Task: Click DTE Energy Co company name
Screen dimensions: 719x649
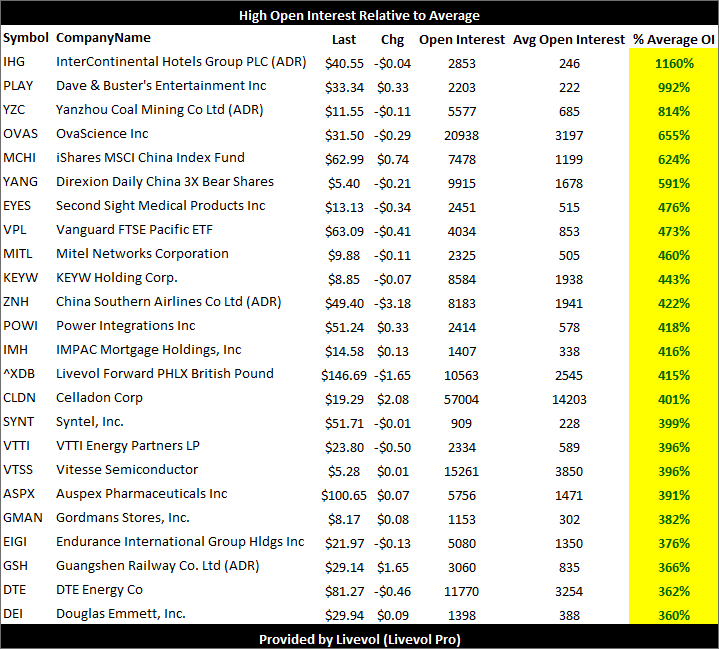Action: point(100,589)
